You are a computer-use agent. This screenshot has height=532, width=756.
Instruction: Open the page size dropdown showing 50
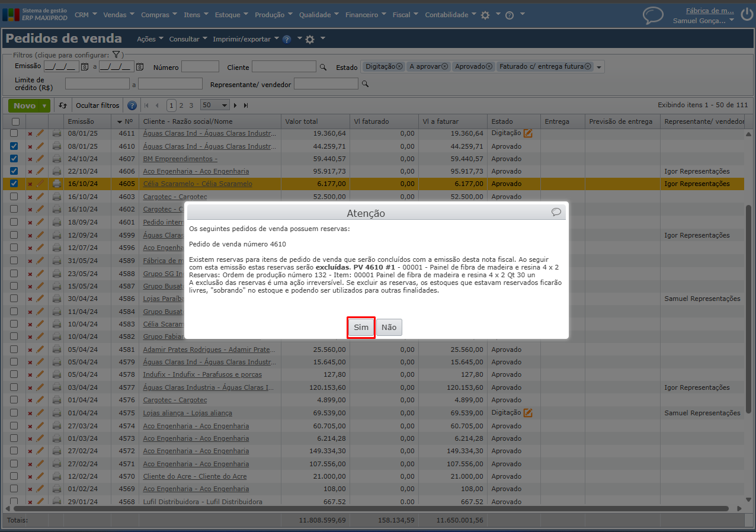215,105
